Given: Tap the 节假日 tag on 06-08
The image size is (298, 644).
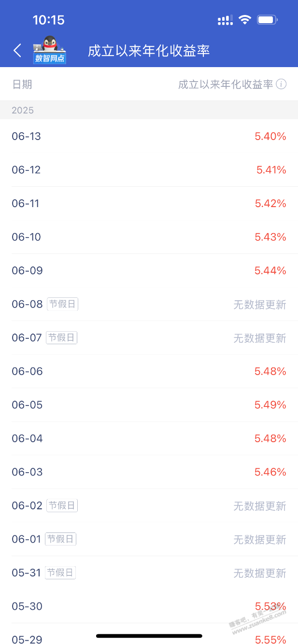Looking at the screenshot, I should coord(63,304).
